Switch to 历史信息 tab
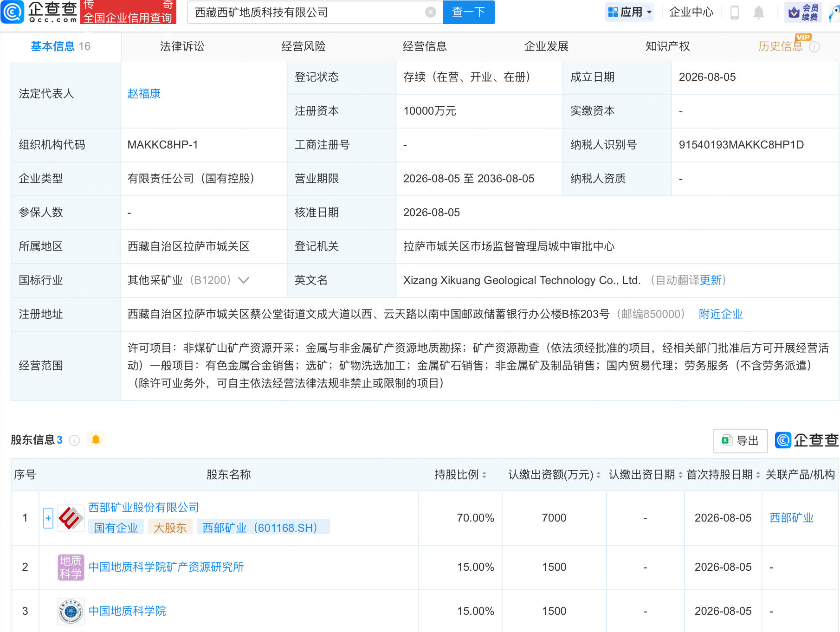The height and width of the screenshot is (632, 840). (x=781, y=46)
